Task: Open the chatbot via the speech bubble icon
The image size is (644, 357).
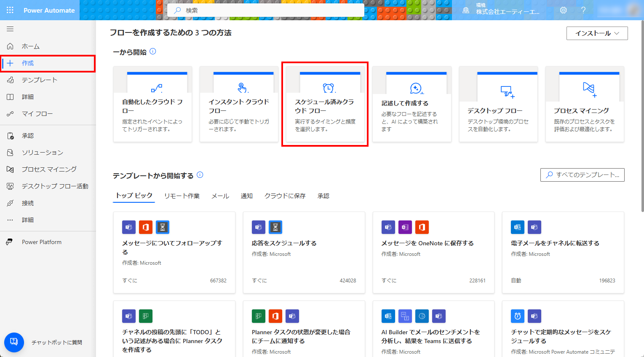Action: (x=14, y=342)
